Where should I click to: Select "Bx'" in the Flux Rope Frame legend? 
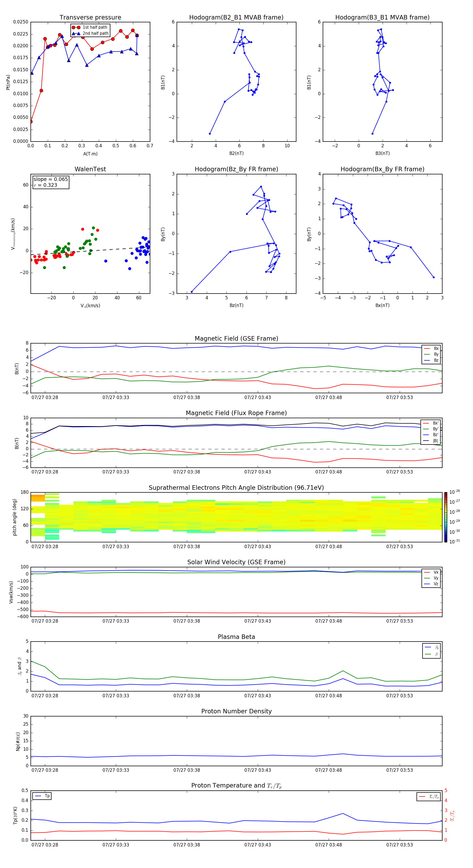pos(431,423)
